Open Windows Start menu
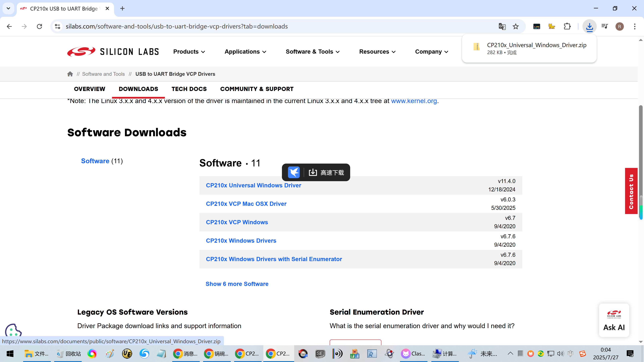644x362 pixels. point(10,354)
